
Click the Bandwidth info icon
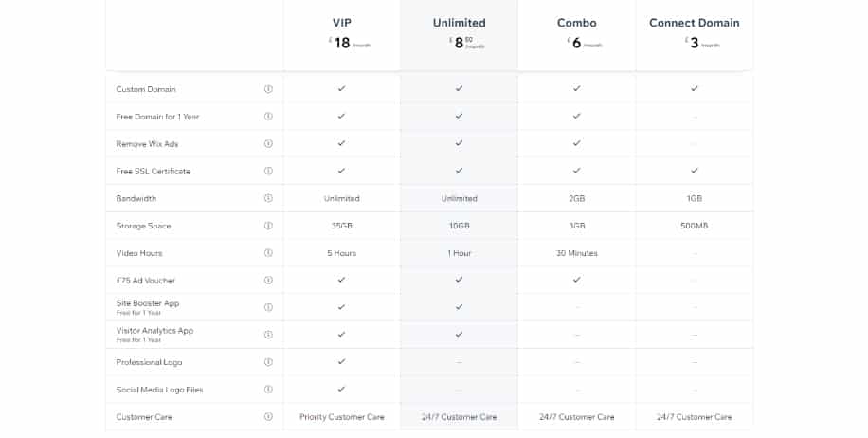(x=268, y=198)
